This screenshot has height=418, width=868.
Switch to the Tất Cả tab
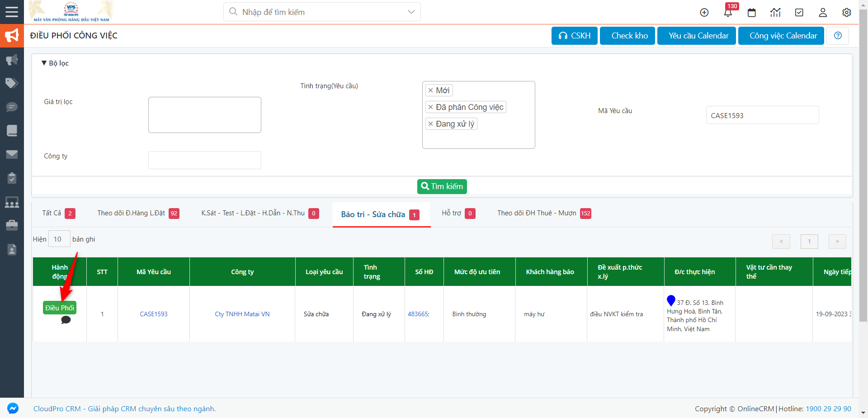click(58, 213)
